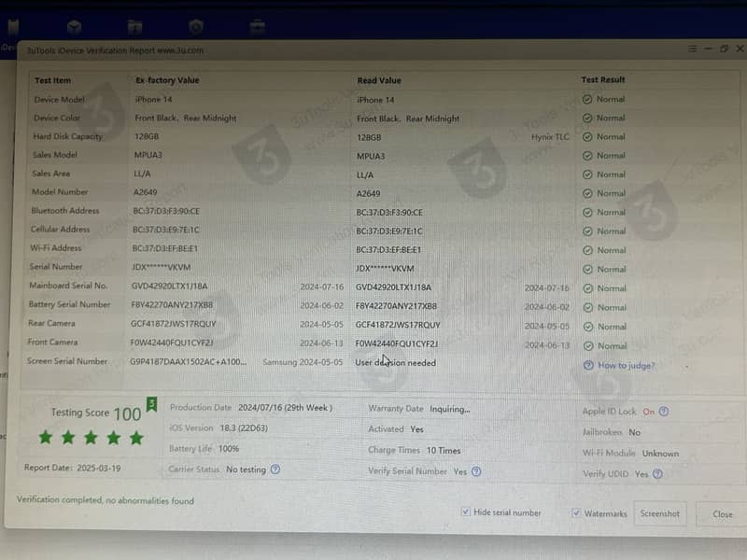Close the verification report dialog
Screen dimensions: 747x560
(x=722, y=514)
